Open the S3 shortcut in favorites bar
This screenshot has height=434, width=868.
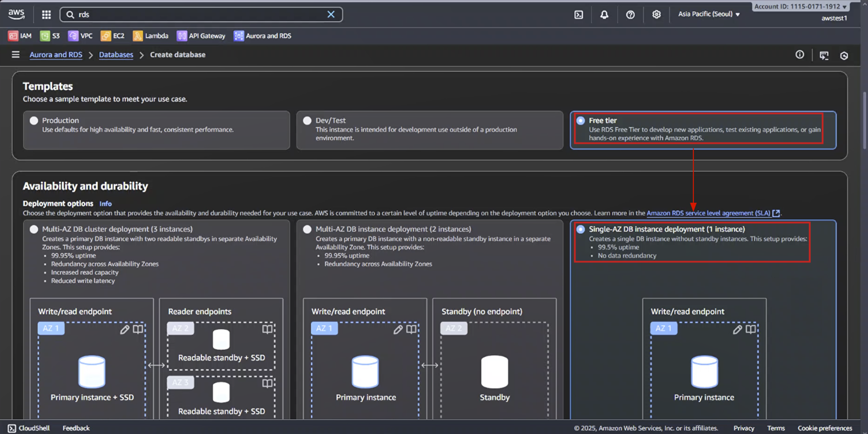(x=50, y=35)
